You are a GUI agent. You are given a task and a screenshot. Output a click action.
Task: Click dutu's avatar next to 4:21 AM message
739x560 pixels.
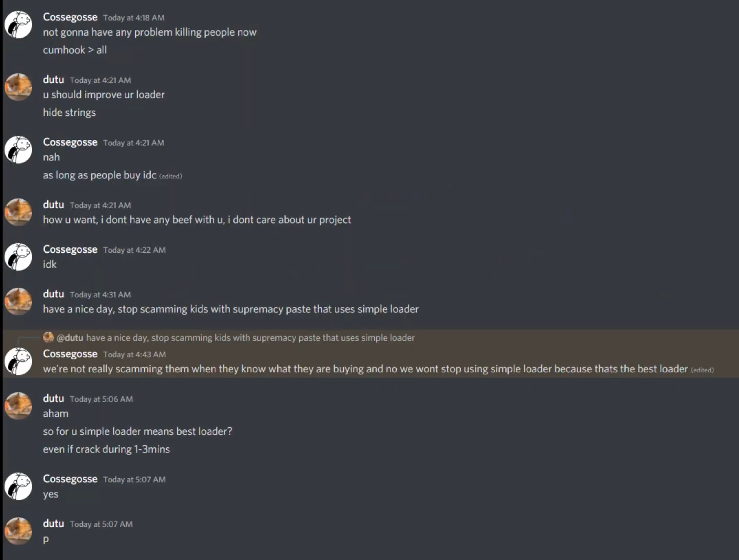click(x=18, y=87)
